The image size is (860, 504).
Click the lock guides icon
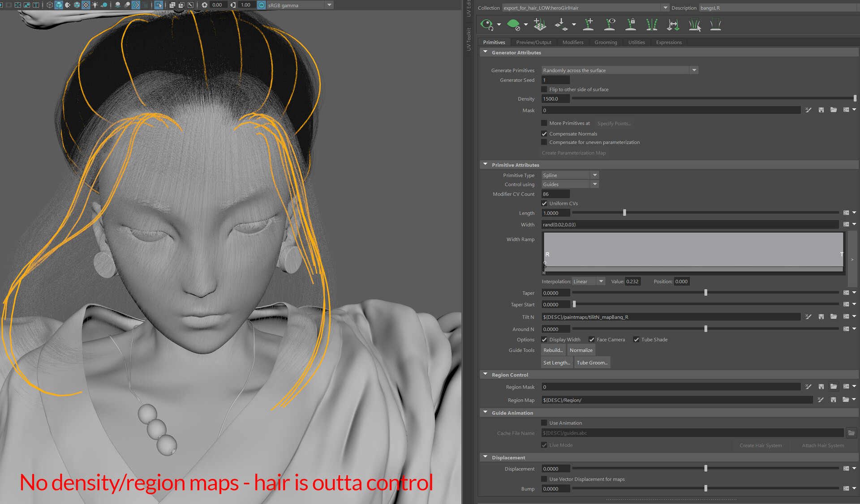[631, 25]
